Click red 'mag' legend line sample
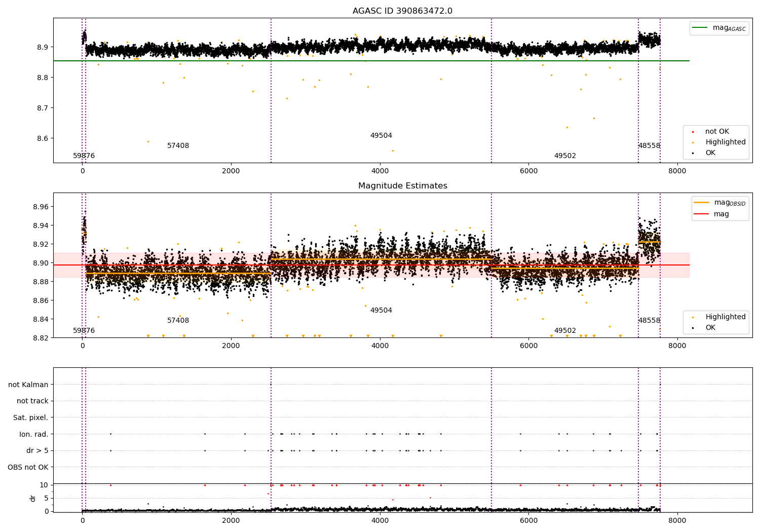 701,214
